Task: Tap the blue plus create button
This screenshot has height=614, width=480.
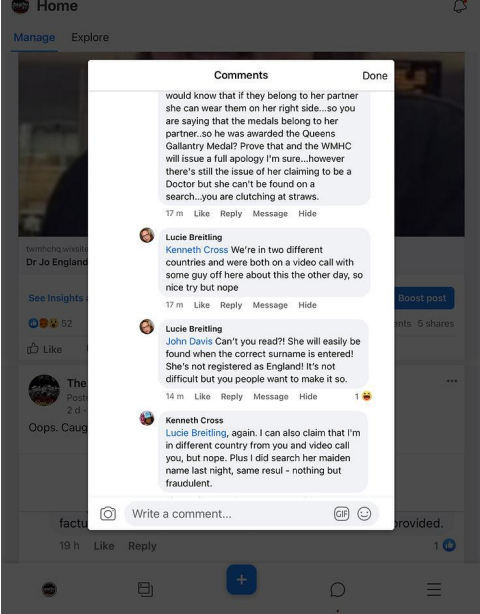Action: [242, 580]
